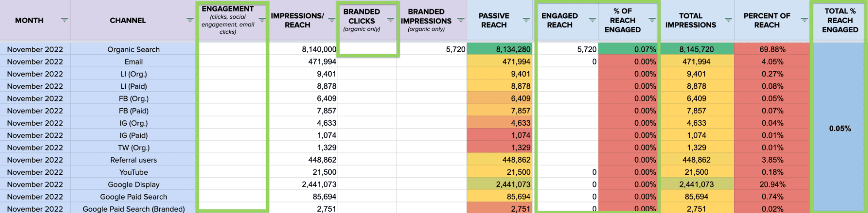
Task: Click the 20.94% percent of reach cell
Action: coord(772,184)
